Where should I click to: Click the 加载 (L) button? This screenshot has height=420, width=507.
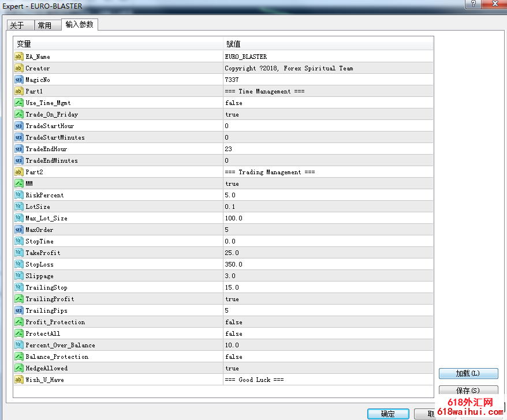(x=468, y=373)
